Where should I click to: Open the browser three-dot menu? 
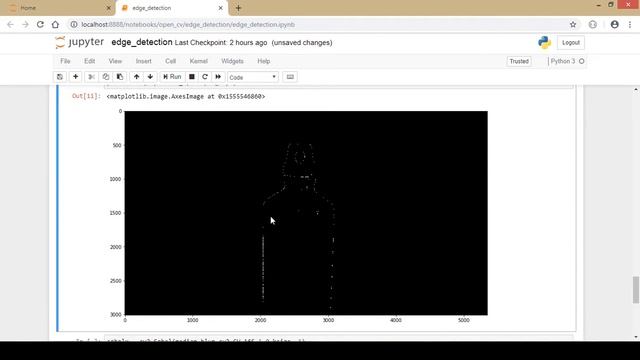(630, 24)
